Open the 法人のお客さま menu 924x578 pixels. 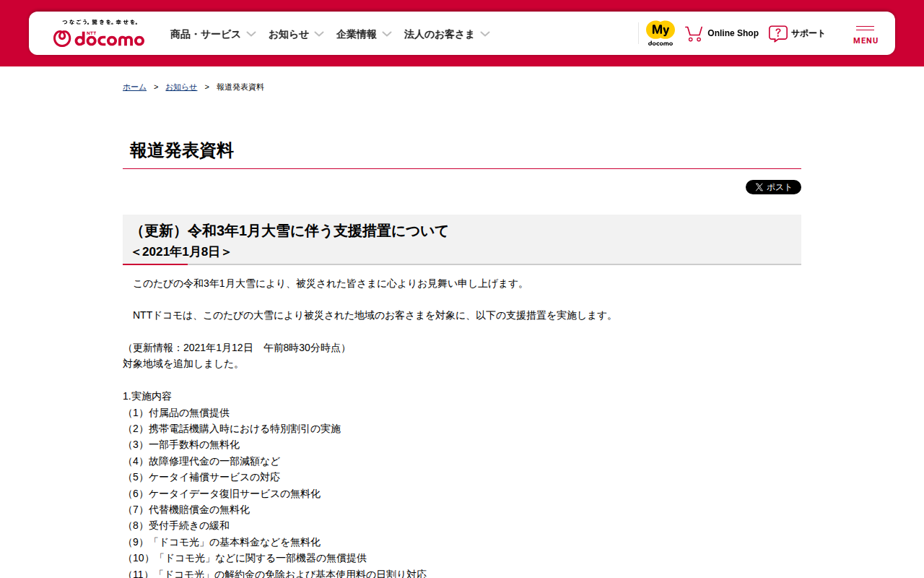coord(440,34)
